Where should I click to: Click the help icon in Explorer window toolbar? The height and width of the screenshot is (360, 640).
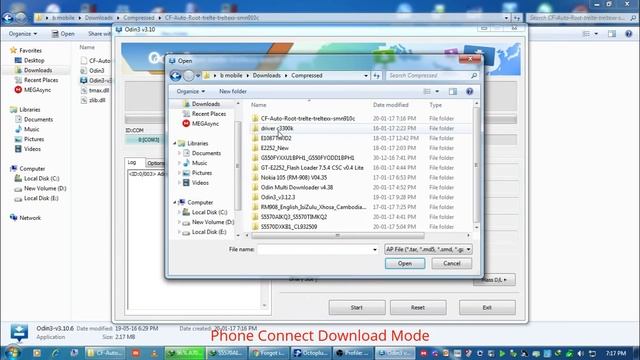click(629, 34)
